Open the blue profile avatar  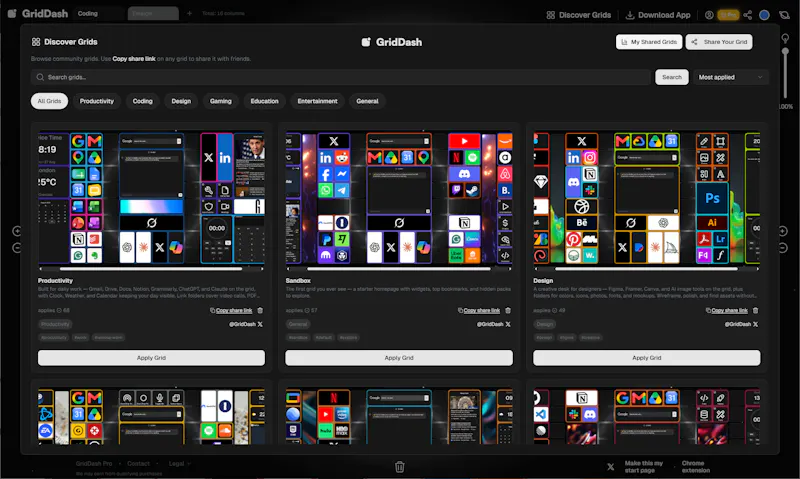click(x=764, y=15)
